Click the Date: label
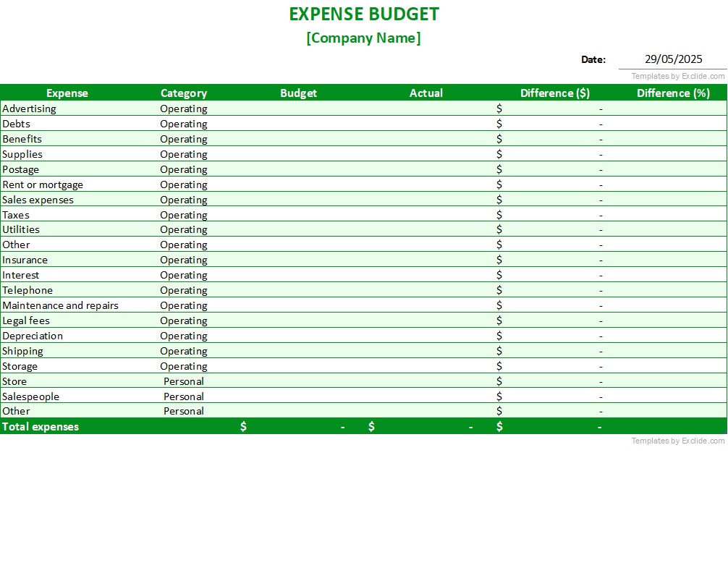The height and width of the screenshot is (573, 728). click(x=593, y=59)
